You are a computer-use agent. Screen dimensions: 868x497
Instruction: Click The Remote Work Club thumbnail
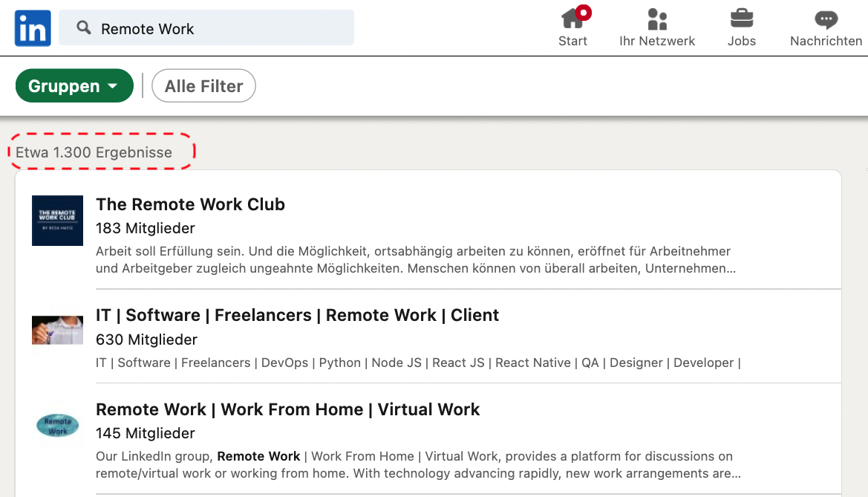point(58,221)
